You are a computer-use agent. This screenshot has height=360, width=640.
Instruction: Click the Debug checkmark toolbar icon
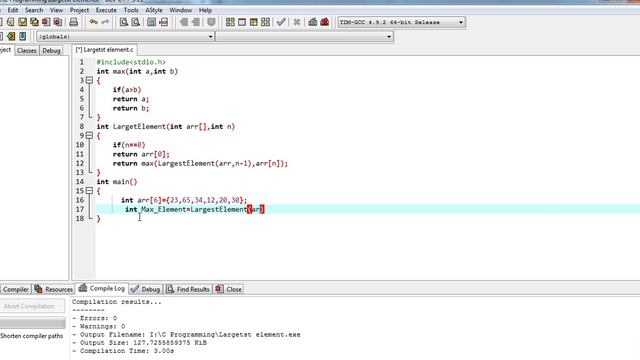(281, 22)
